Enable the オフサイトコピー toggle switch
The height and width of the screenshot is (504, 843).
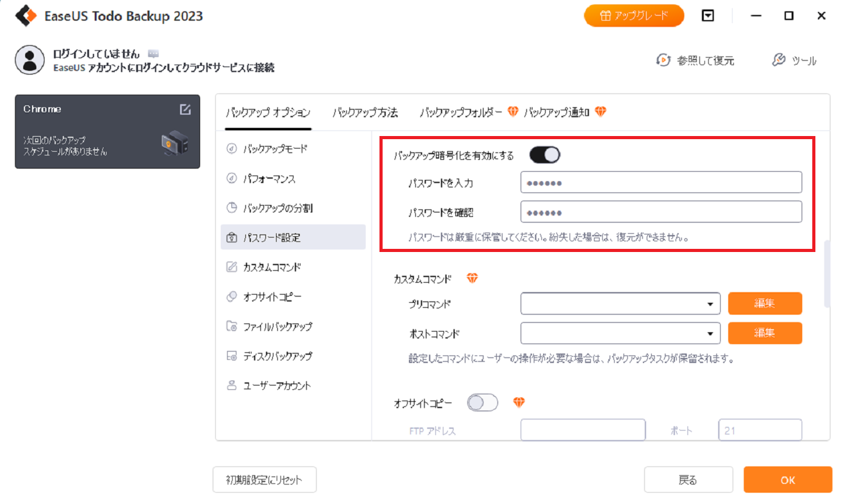pos(482,403)
